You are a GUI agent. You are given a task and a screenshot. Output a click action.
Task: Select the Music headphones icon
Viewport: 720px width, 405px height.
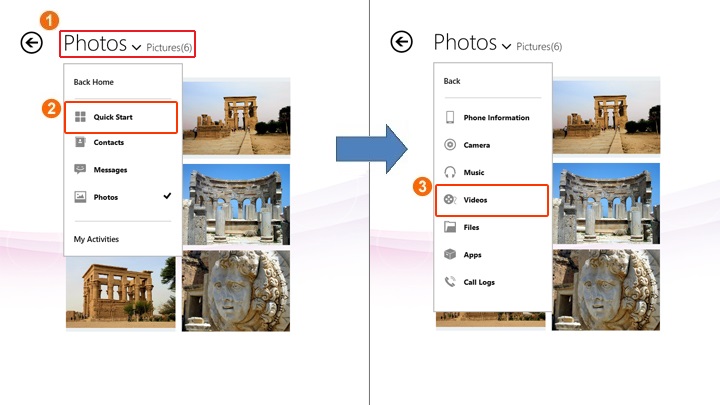tap(450, 173)
